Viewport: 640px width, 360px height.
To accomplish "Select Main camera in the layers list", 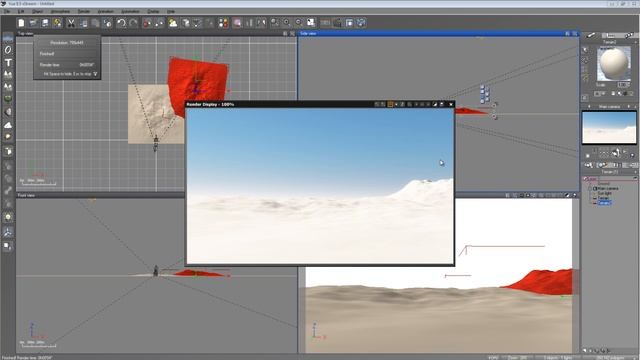I will point(608,189).
